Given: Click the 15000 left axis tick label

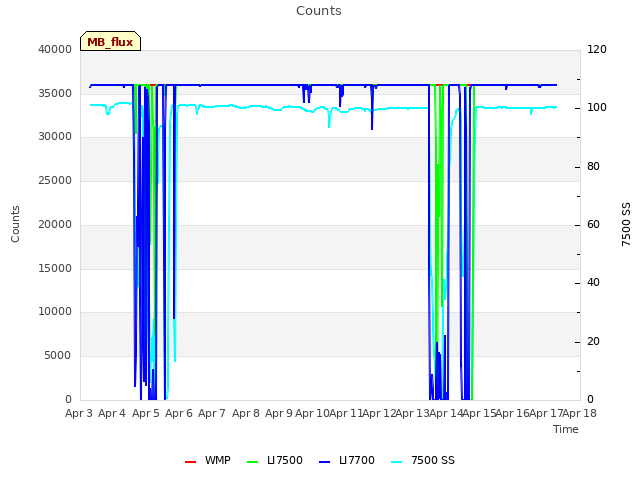Looking at the screenshot, I should pos(55,269).
